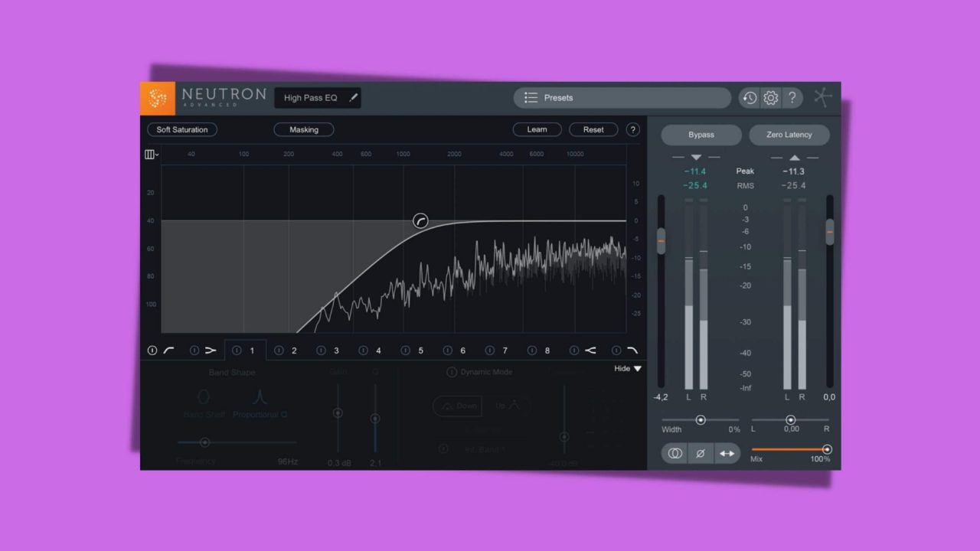The height and width of the screenshot is (551, 980).
Task: Click the high shelf band icon
Action: pyautogui.click(x=591, y=350)
